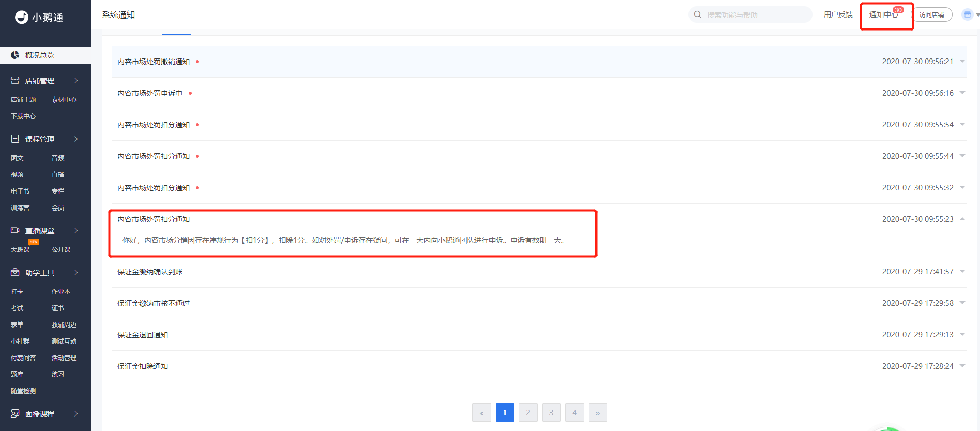Open 店铺主题 in the sidebar
The width and height of the screenshot is (980, 431).
pos(23,100)
